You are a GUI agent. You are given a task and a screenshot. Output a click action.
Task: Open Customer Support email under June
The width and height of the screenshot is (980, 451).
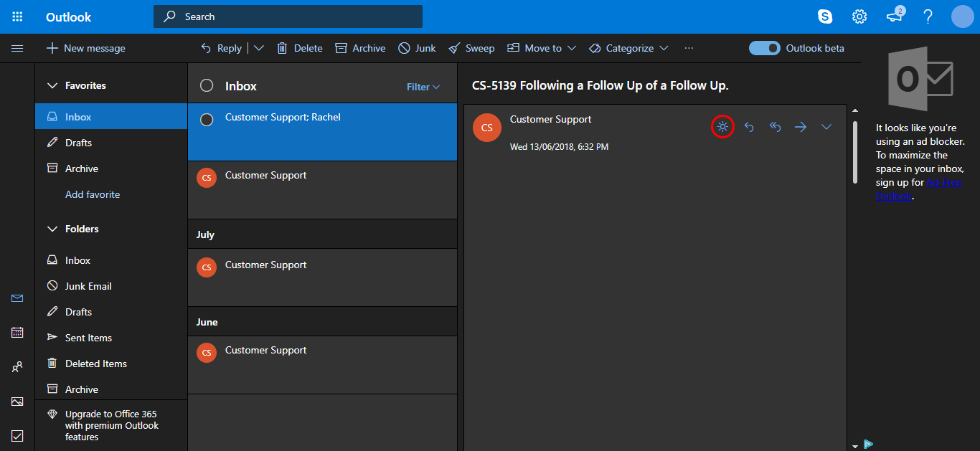tap(322, 365)
